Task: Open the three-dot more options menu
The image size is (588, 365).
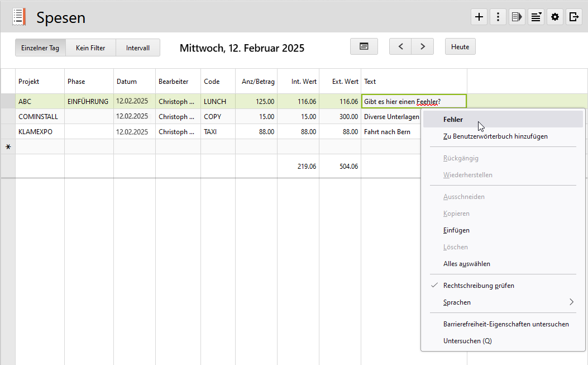Action: pyautogui.click(x=498, y=17)
